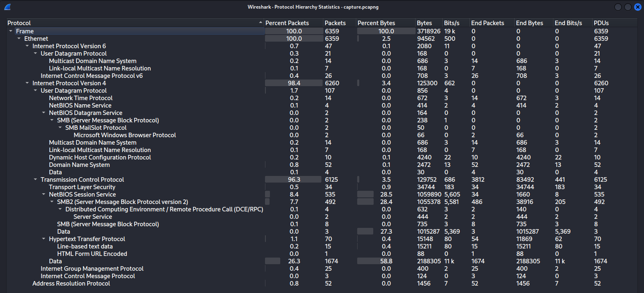Image resolution: width=644 pixels, height=293 pixels.
Task: Collapse NetBIOS Session Service node
Action: click(44, 195)
